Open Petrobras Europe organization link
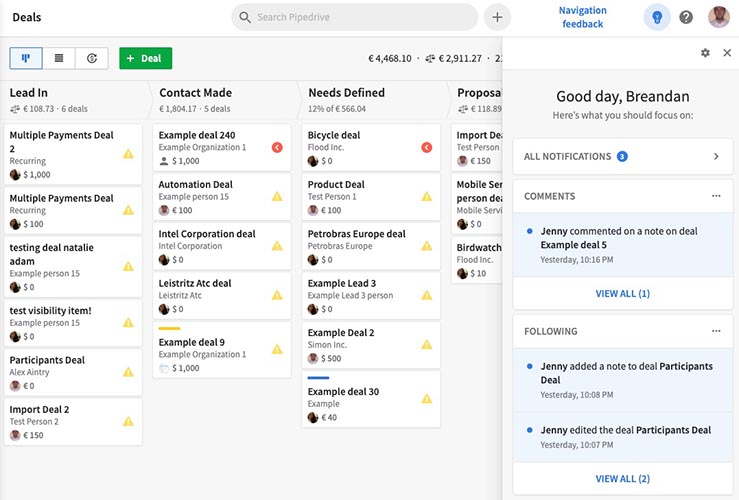 coord(340,246)
